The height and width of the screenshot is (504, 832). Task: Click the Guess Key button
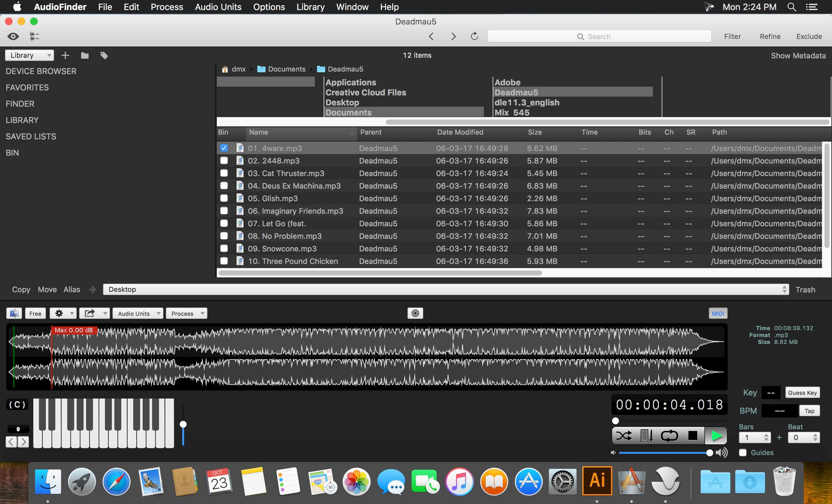[x=802, y=393]
